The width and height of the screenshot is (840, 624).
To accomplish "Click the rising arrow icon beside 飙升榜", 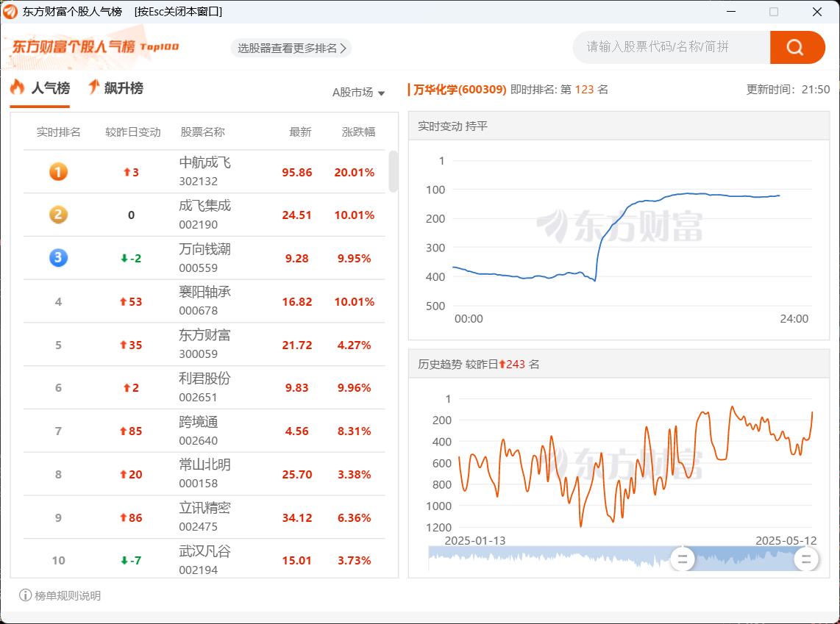I will tap(93, 87).
